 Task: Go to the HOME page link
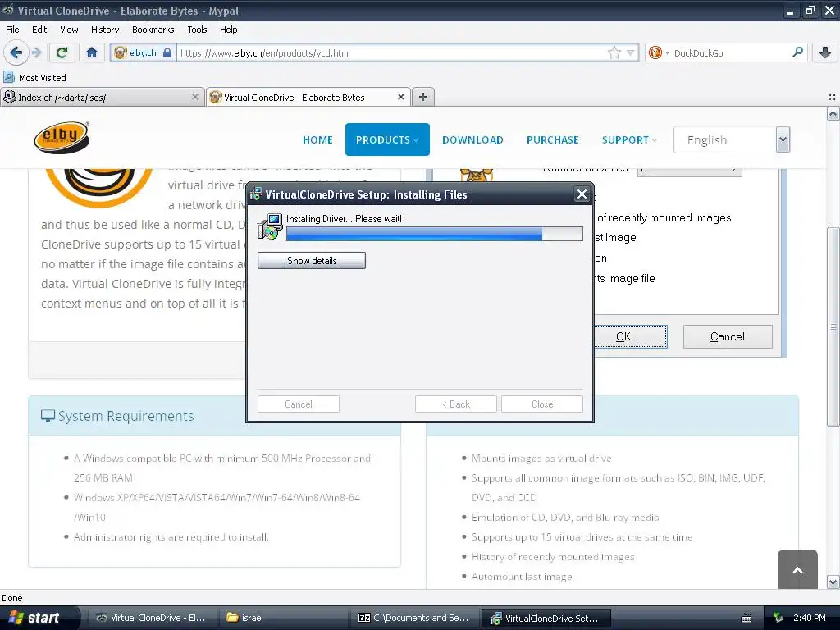pos(317,139)
